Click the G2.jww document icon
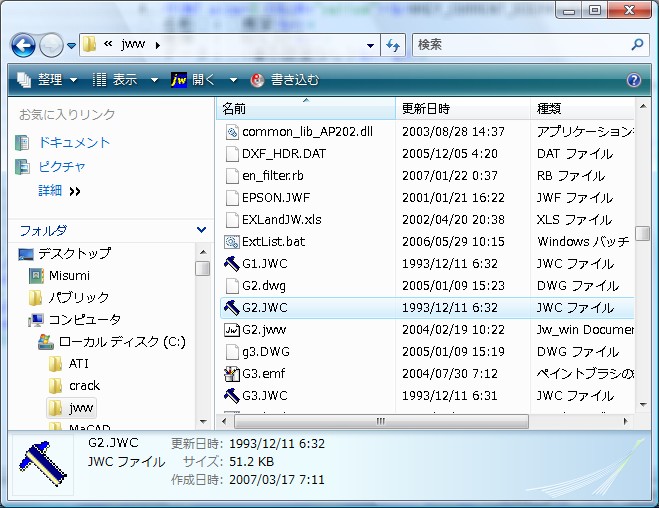This screenshot has width=659, height=508. [x=230, y=329]
